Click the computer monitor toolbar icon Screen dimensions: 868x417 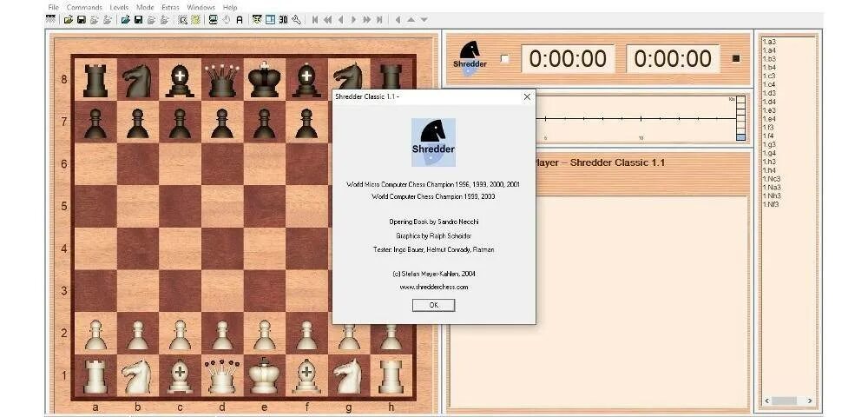pos(214,20)
